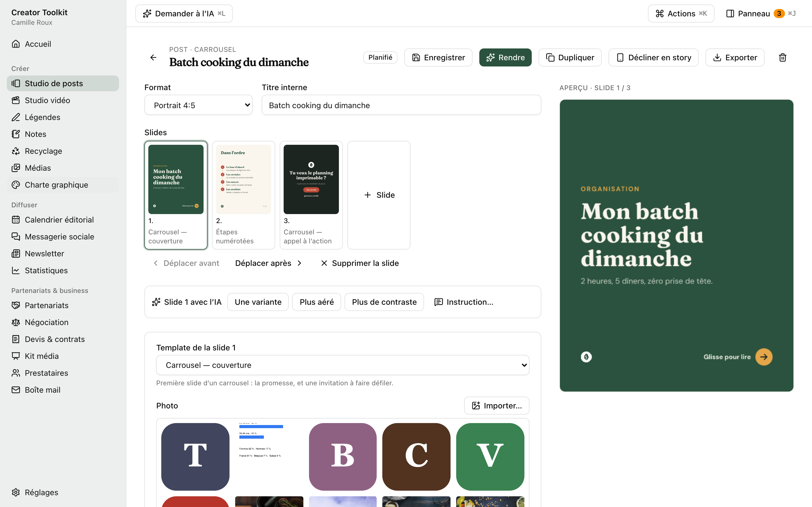Choose the green V photo swatch
This screenshot has height=507, width=812.
490,457
